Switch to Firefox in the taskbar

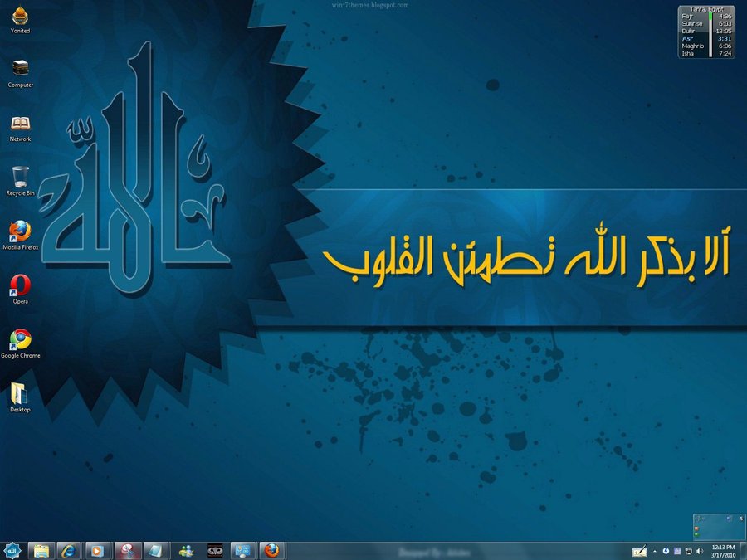pos(271,550)
